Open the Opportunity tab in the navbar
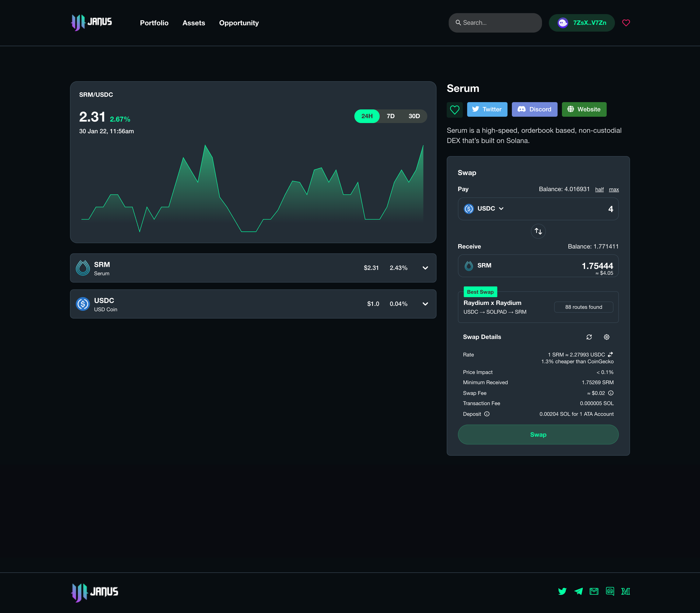Image resolution: width=700 pixels, height=613 pixels. click(239, 23)
